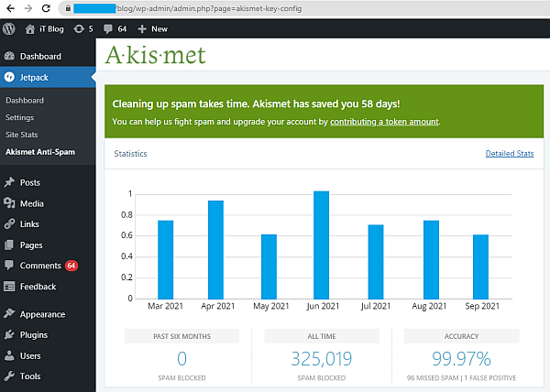The image size is (550, 392).
Task: Click the plus icon for New
Action: pos(142,29)
